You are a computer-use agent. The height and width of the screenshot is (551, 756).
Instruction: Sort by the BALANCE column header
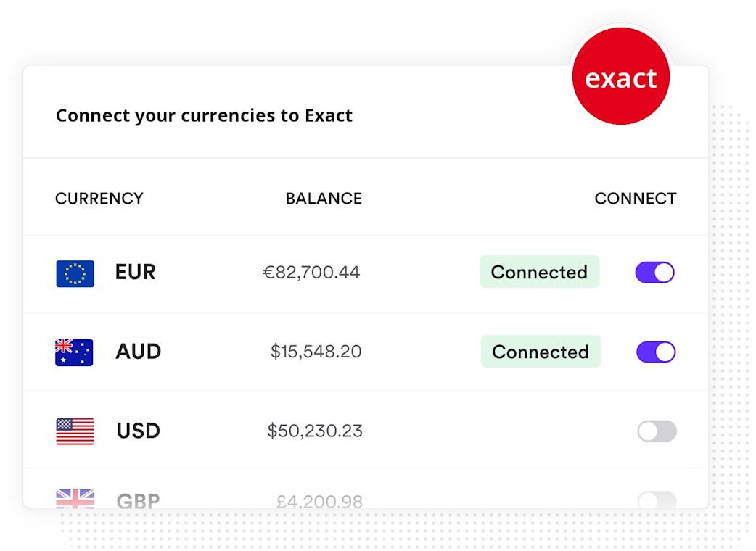[324, 199]
